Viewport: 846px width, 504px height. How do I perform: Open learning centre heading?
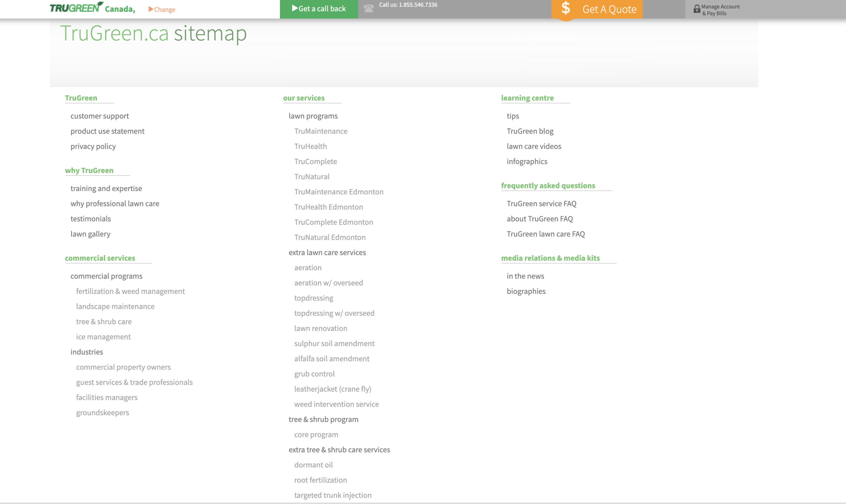527,98
